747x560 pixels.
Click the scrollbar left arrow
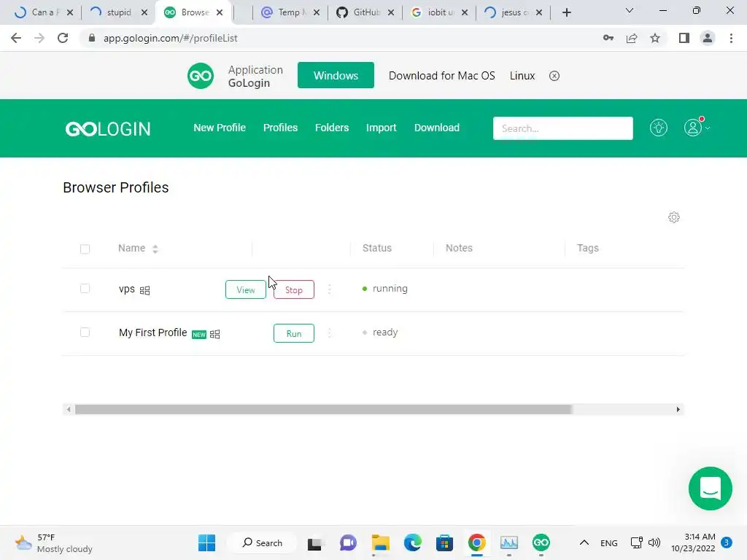(x=69, y=410)
